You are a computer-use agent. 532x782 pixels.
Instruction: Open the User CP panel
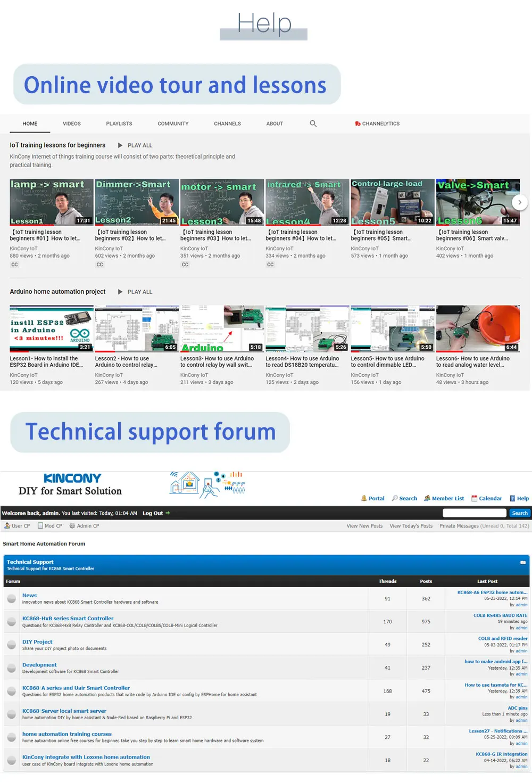(x=17, y=526)
